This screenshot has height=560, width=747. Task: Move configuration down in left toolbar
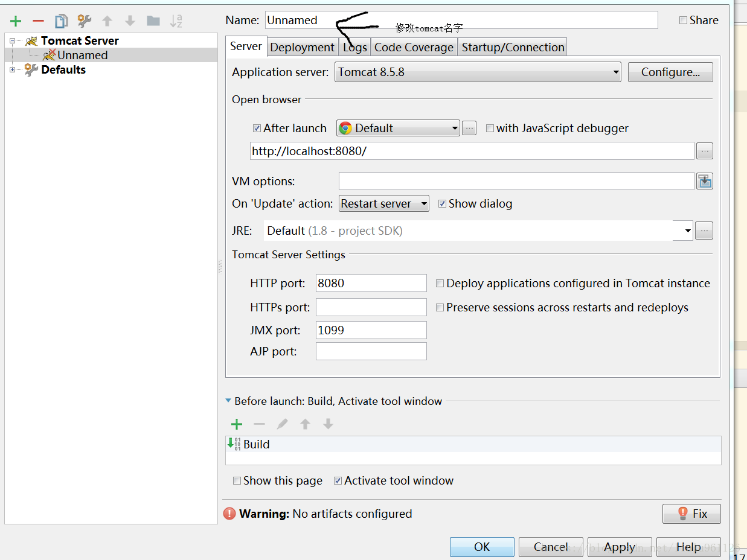click(130, 21)
